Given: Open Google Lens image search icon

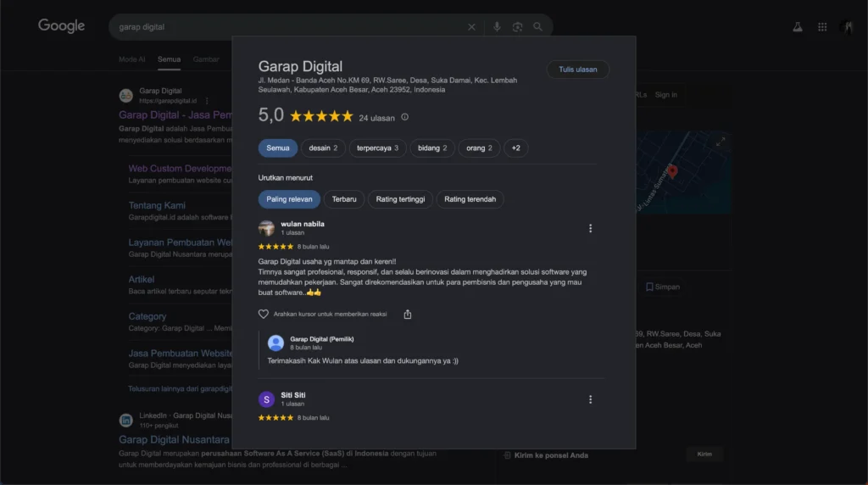Looking at the screenshot, I should pos(517,26).
